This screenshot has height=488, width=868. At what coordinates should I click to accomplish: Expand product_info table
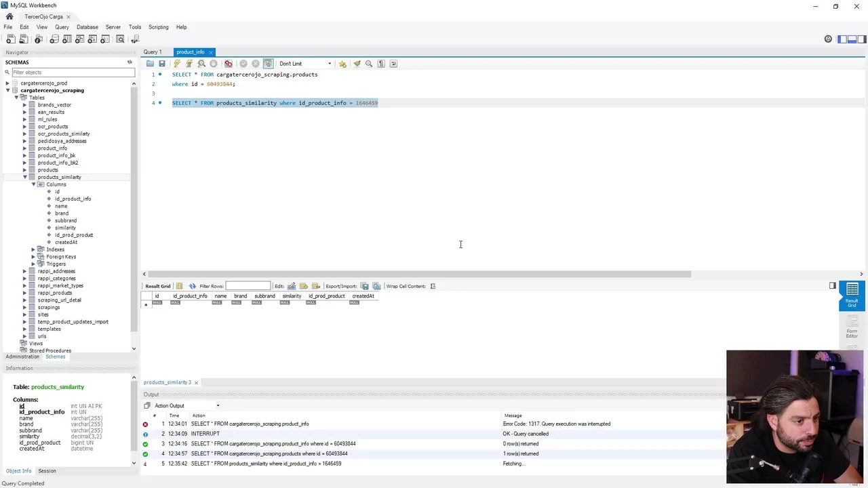24,148
